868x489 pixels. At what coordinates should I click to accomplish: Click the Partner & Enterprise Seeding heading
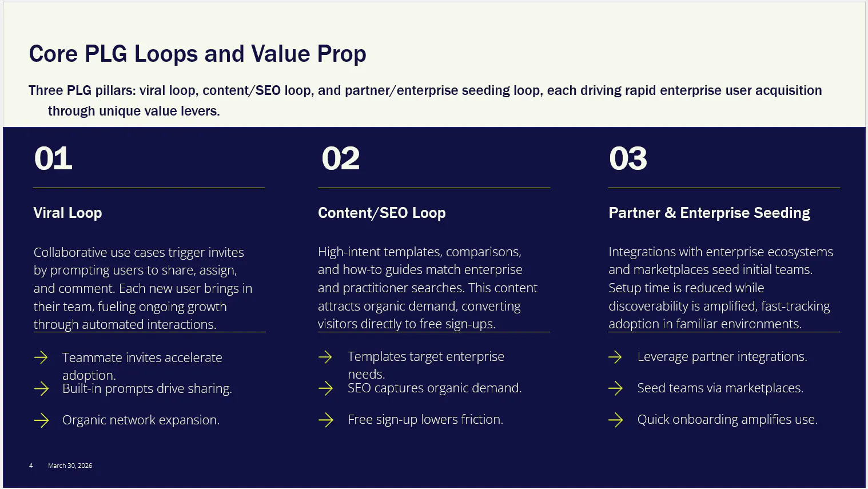point(709,213)
